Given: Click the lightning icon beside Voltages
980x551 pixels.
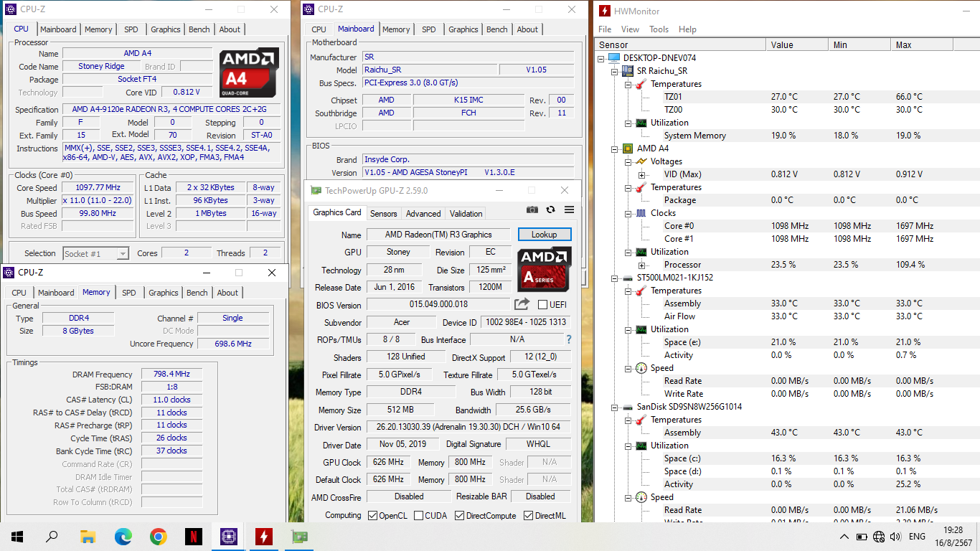Looking at the screenshot, I should pos(641,161).
